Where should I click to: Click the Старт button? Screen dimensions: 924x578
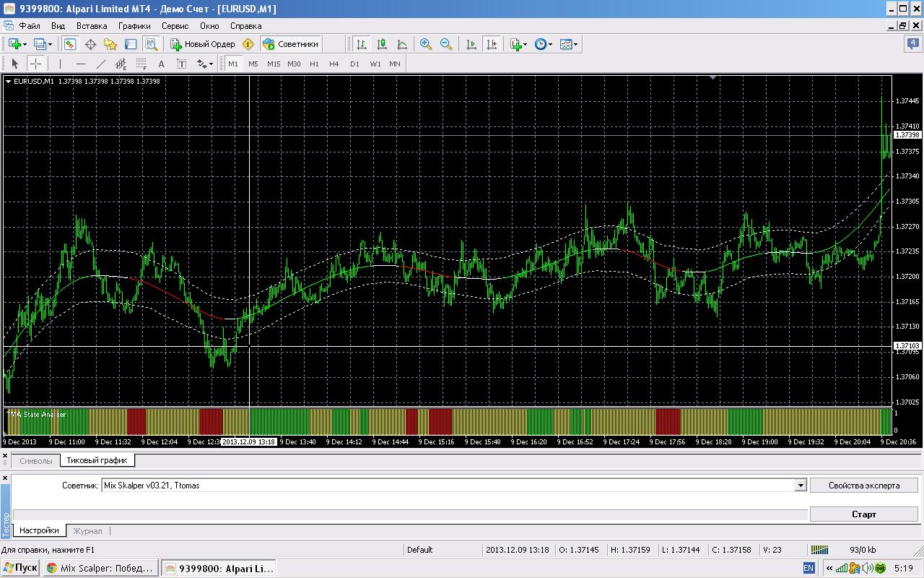pos(864,514)
